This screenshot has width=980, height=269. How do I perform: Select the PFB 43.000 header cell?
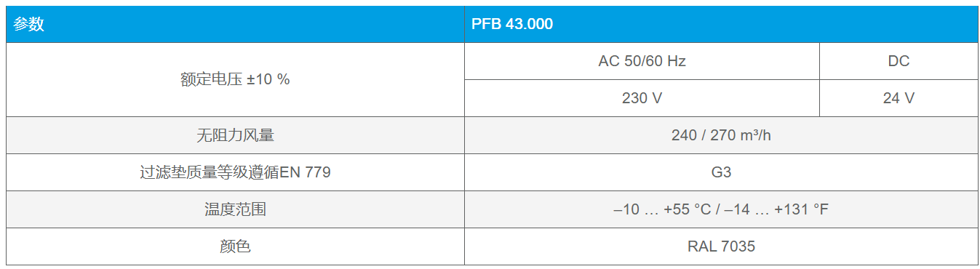pos(721,24)
